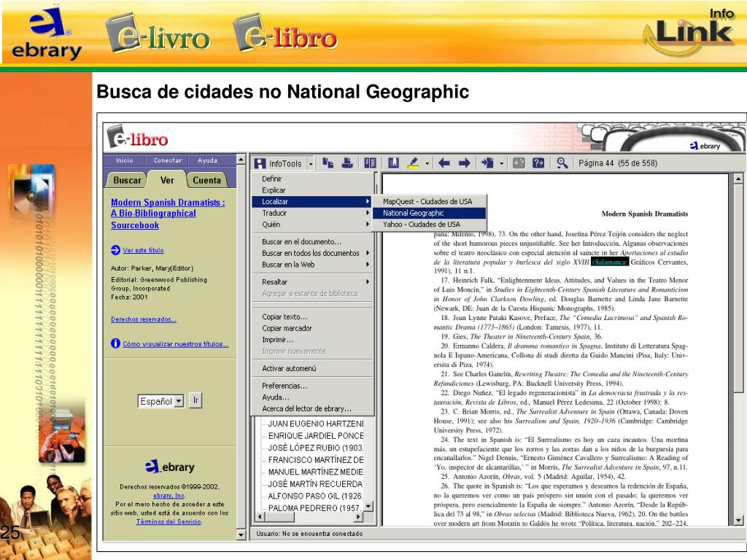747x560 pixels.
Task: Open Cómo visualizar nuestros títulos link
Action: coord(175,344)
